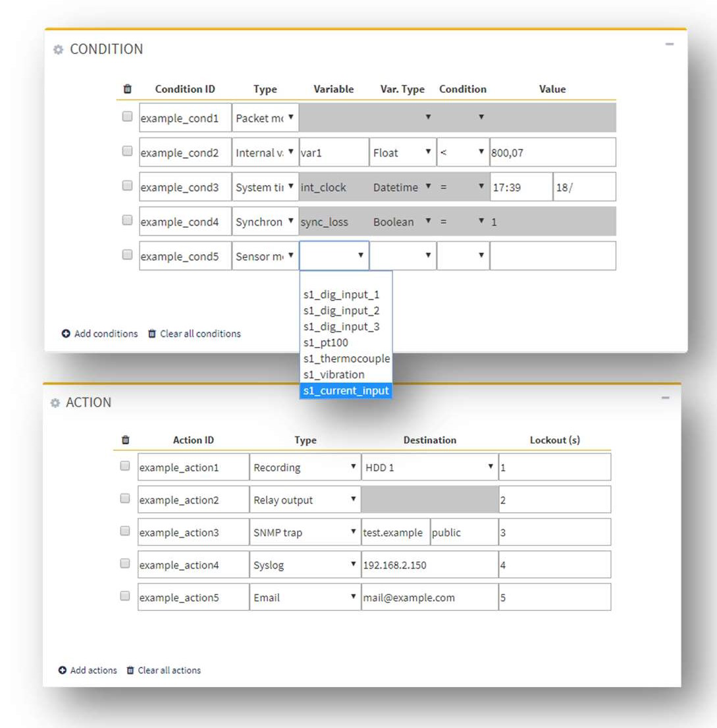
Task: Check the example_cond2 checkbox
Action: point(128,151)
